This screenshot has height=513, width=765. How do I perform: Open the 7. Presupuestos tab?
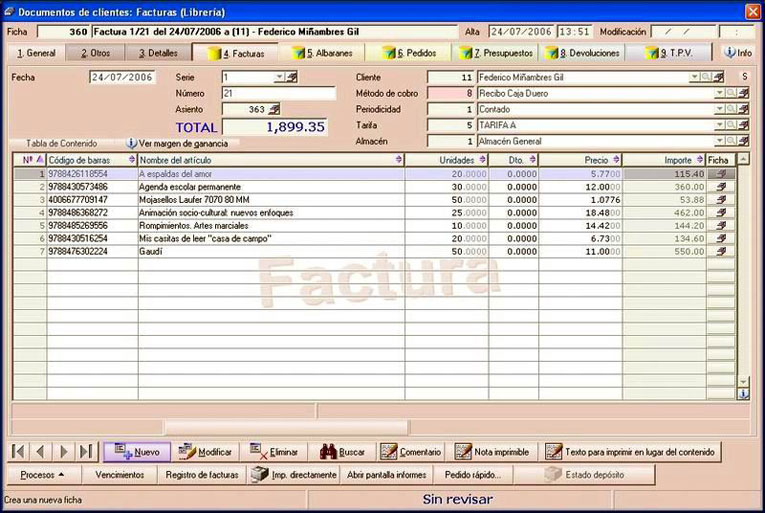pyautogui.click(x=496, y=53)
